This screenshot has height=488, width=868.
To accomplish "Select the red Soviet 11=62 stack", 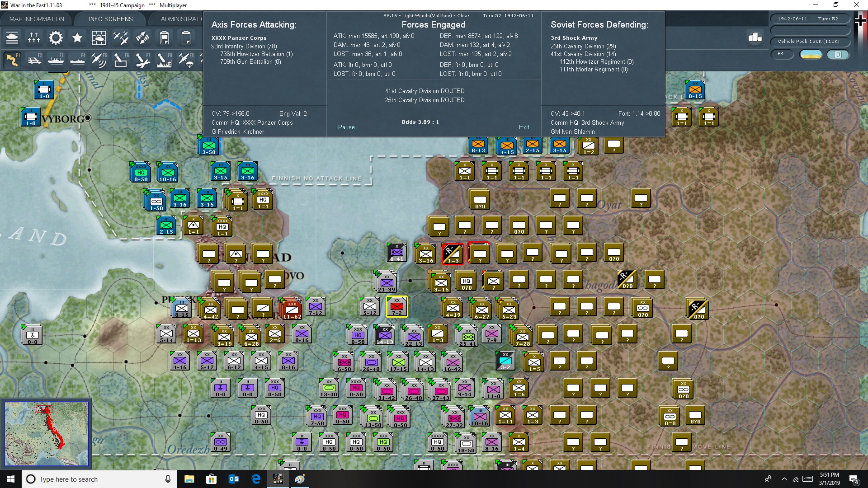I will click(291, 309).
